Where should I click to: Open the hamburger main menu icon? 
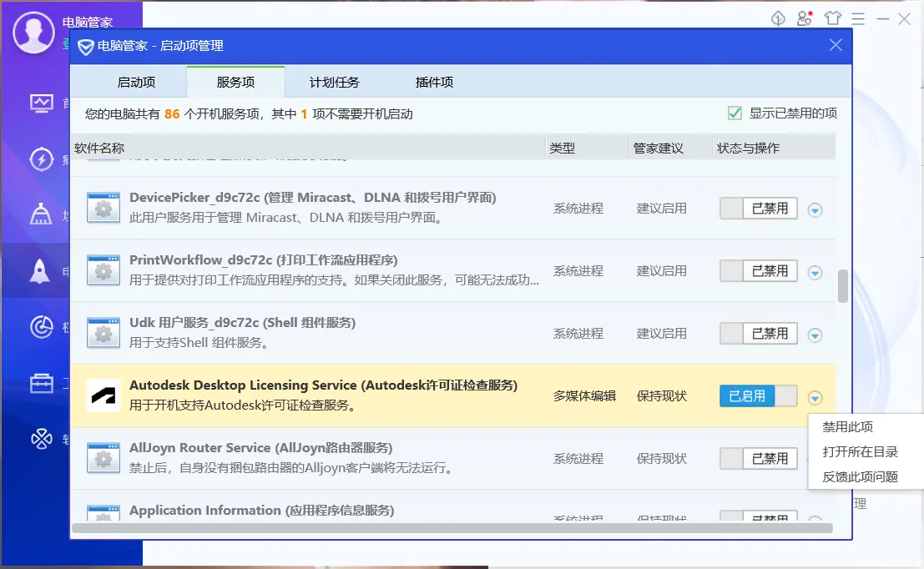click(x=858, y=19)
